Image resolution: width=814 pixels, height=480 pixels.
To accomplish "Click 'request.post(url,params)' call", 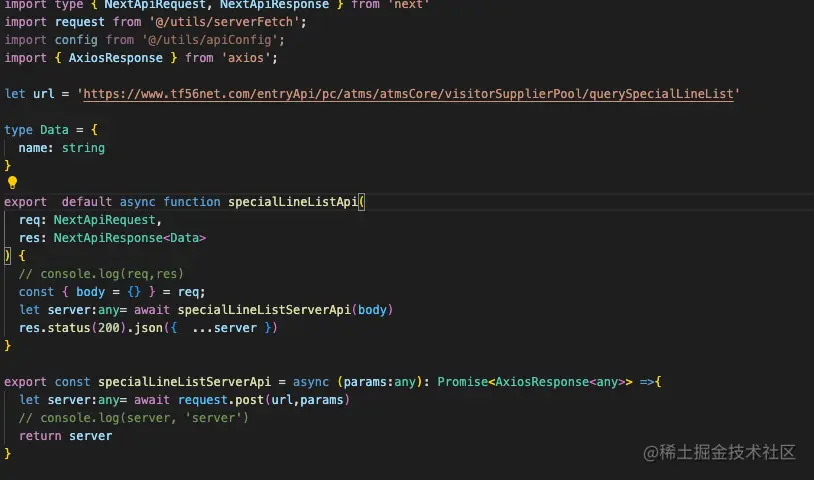I will click(x=264, y=400).
